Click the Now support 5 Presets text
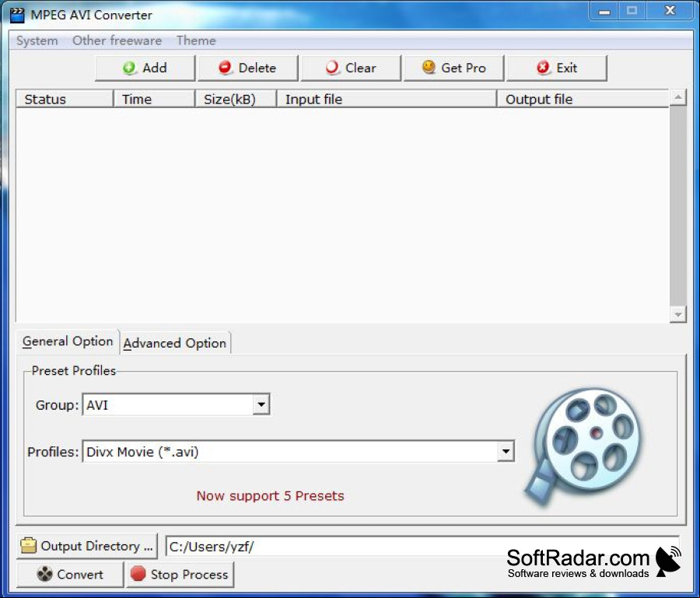 point(271,496)
